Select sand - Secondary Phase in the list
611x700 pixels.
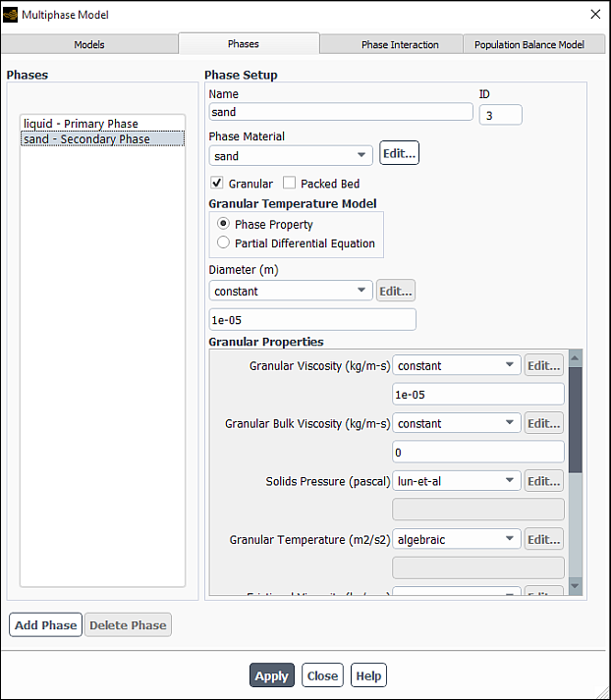[102, 138]
